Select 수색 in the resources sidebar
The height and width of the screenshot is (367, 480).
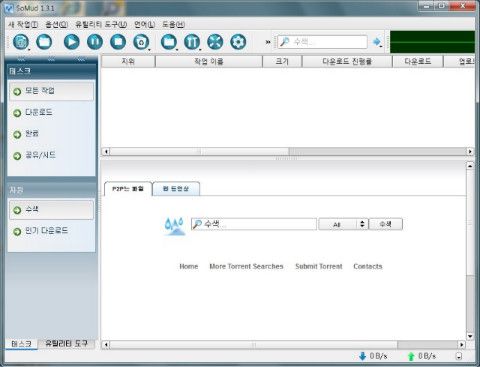point(52,210)
